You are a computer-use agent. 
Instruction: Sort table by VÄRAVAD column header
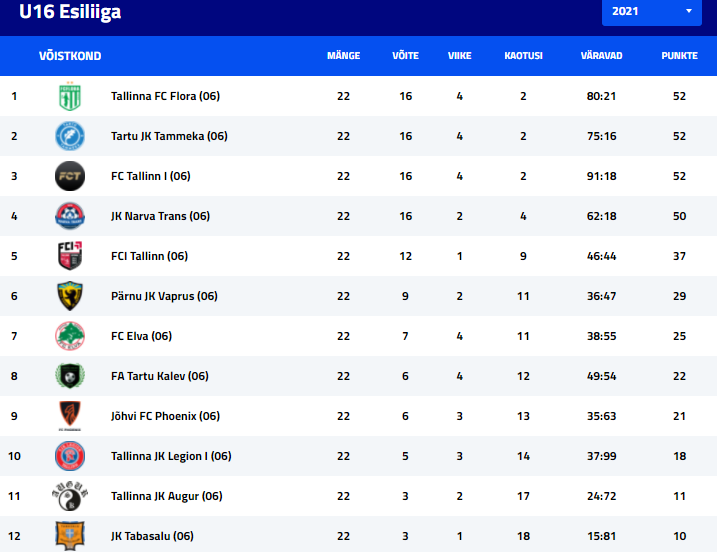(601, 56)
